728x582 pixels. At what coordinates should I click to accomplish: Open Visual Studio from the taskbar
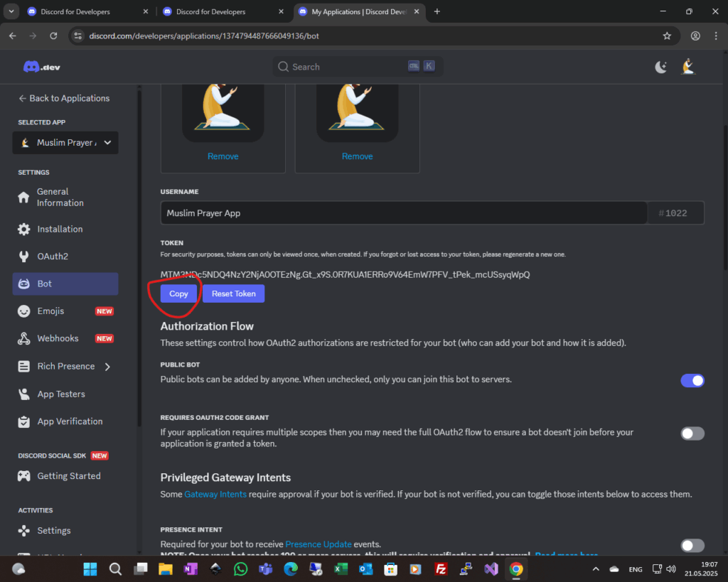pyautogui.click(x=491, y=569)
